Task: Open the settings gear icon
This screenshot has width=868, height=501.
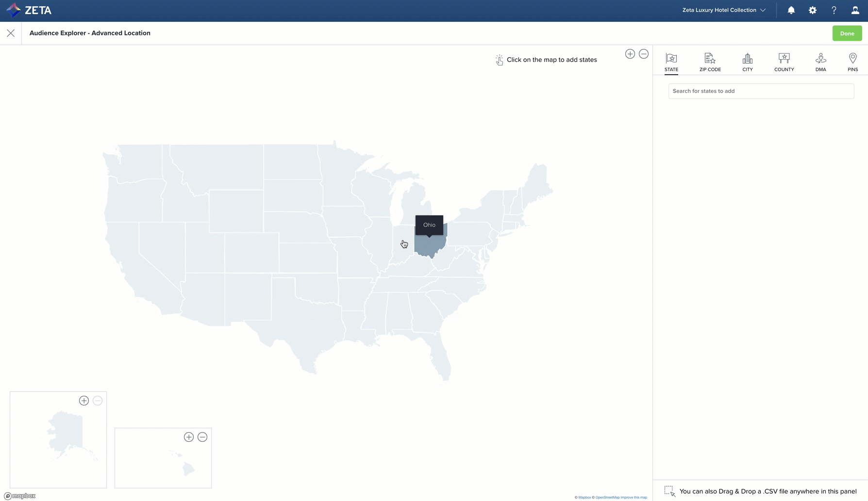Action: pos(812,10)
